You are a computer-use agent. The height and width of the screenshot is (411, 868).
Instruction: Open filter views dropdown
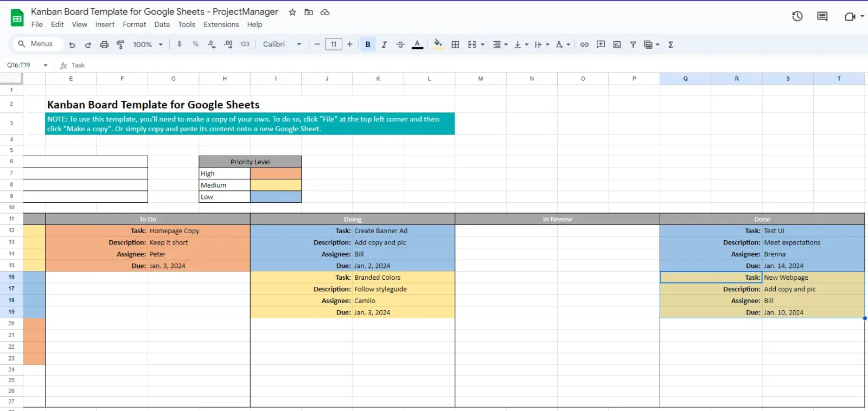pos(652,44)
